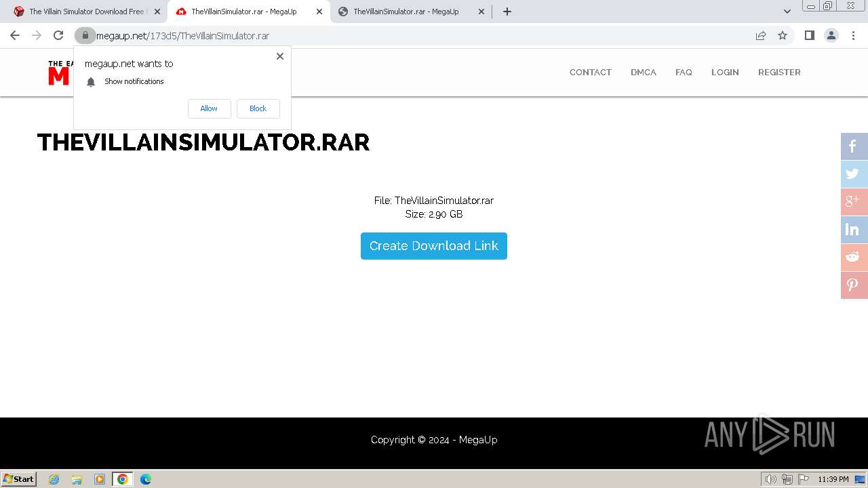Image resolution: width=868 pixels, height=488 pixels.
Task: Open site information lock icon
Action: pos(85,35)
